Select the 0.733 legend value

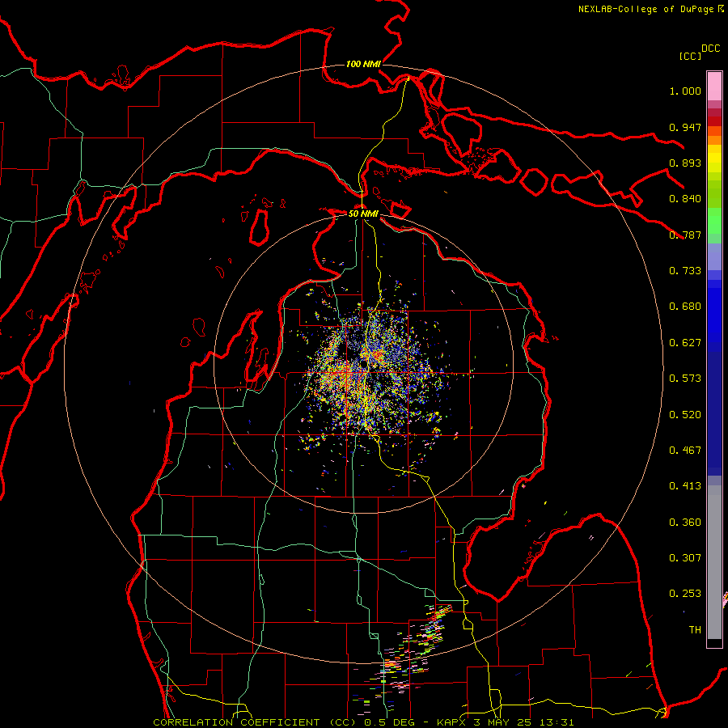click(685, 271)
